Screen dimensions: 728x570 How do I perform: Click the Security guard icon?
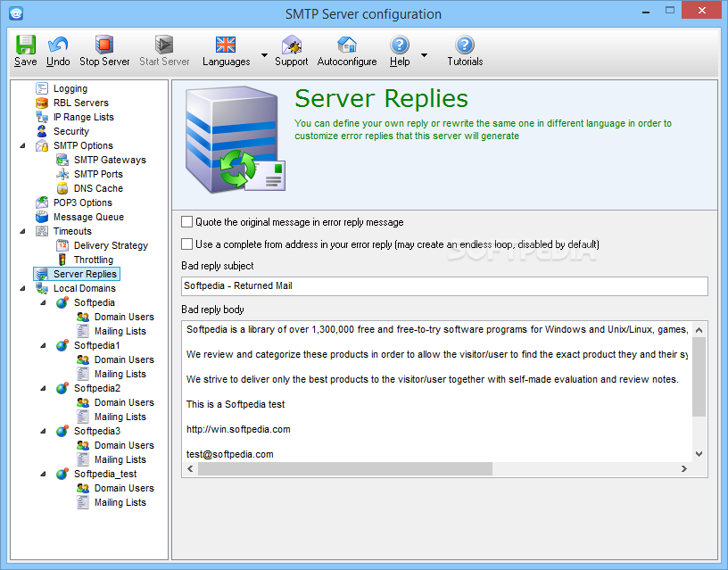(42, 131)
